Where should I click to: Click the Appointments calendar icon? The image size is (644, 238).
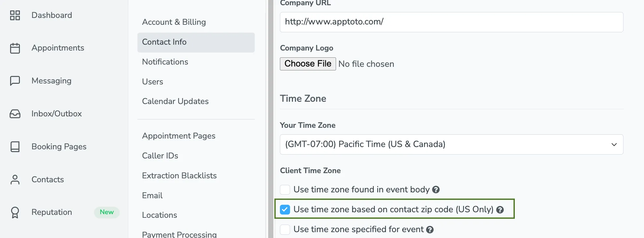point(15,48)
